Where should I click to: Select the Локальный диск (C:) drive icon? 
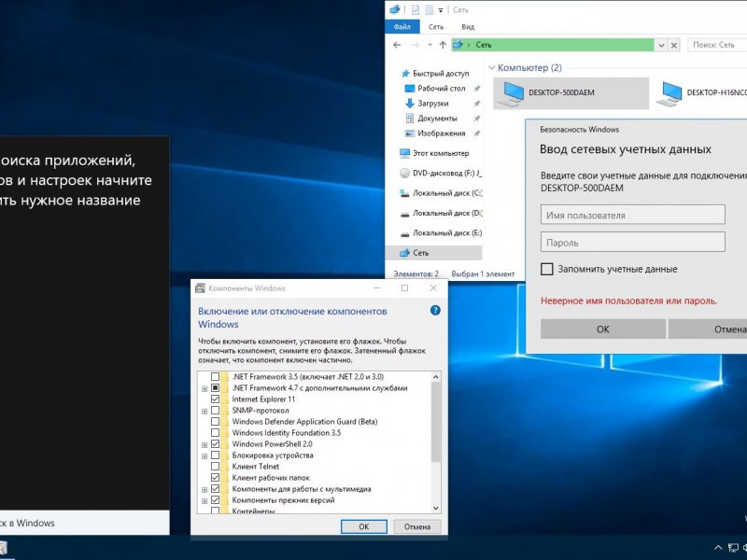pyautogui.click(x=405, y=193)
